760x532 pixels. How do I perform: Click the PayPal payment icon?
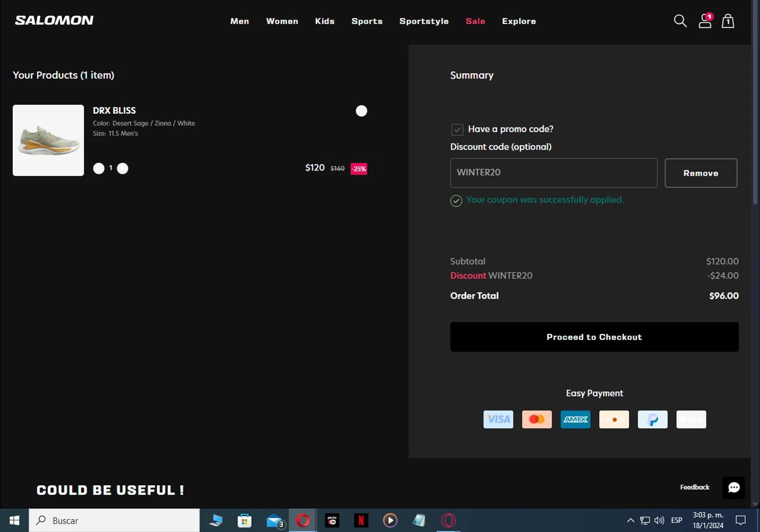tap(653, 420)
